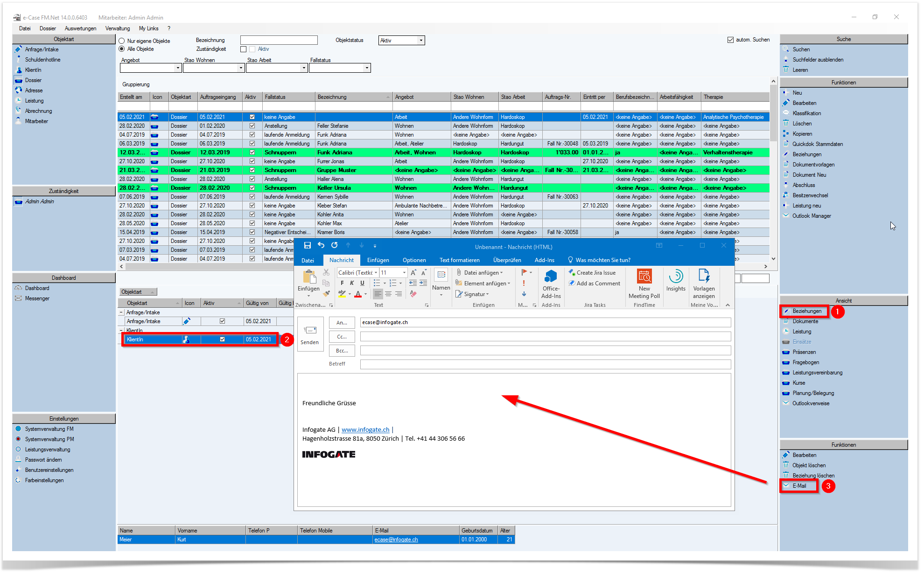Apply italic K formatting in message ribbon

tap(352, 283)
